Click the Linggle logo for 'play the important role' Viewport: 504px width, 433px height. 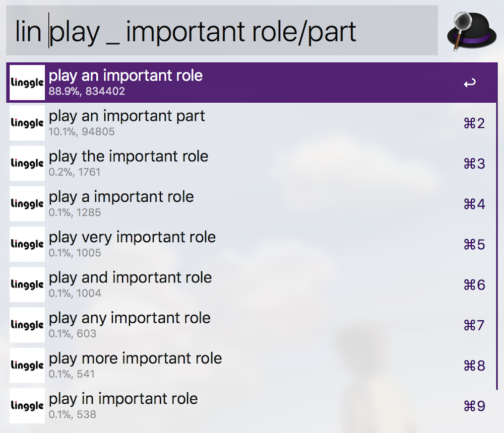tap(27, 164)
